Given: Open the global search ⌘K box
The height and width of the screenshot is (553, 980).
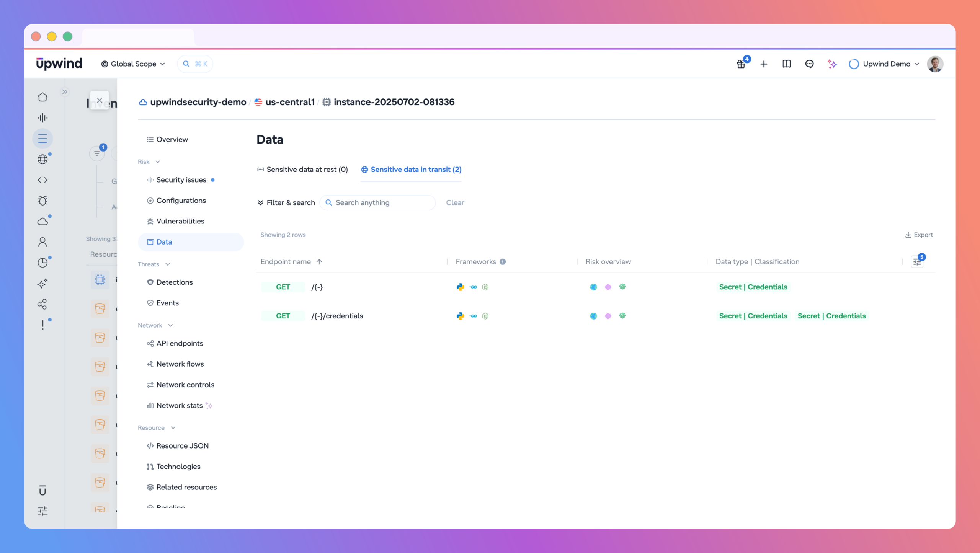Looking at the screenshot, I should tap(195, 64).
